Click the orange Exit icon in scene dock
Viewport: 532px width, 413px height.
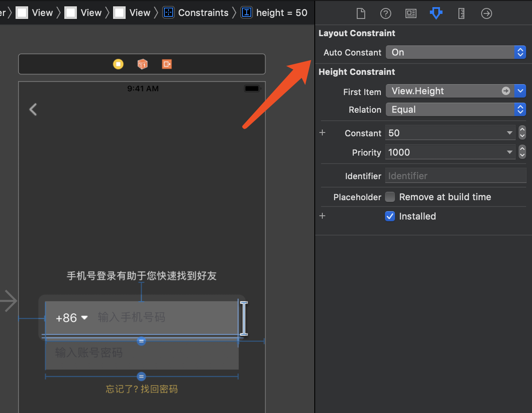[167, 64]
